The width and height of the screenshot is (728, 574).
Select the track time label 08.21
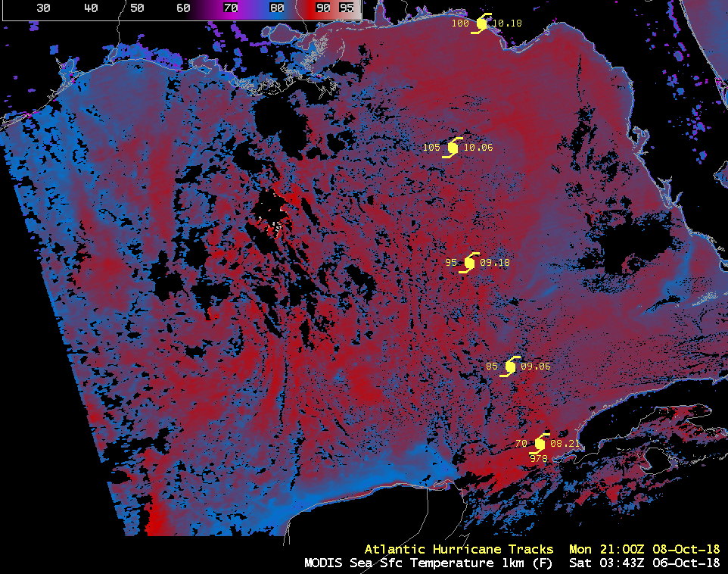(565, 444)
